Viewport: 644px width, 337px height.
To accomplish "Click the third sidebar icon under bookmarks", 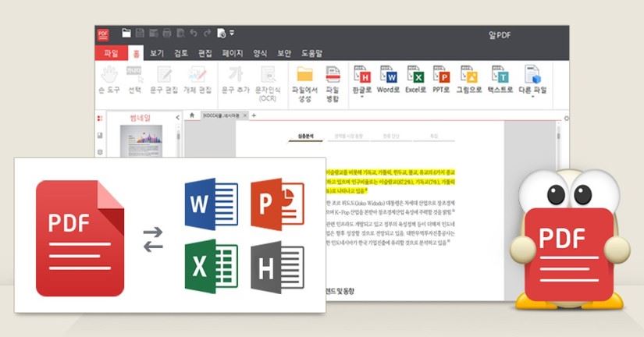I will [100, 152].
